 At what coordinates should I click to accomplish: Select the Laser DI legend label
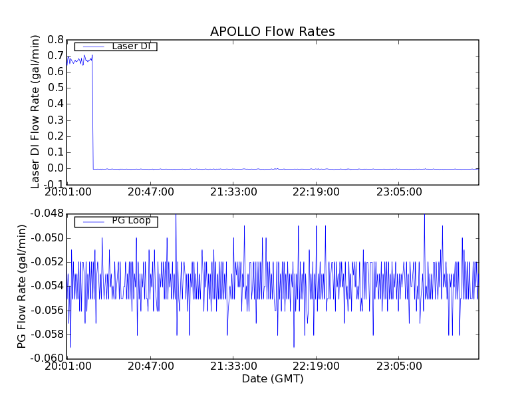[x=130, y=47]
